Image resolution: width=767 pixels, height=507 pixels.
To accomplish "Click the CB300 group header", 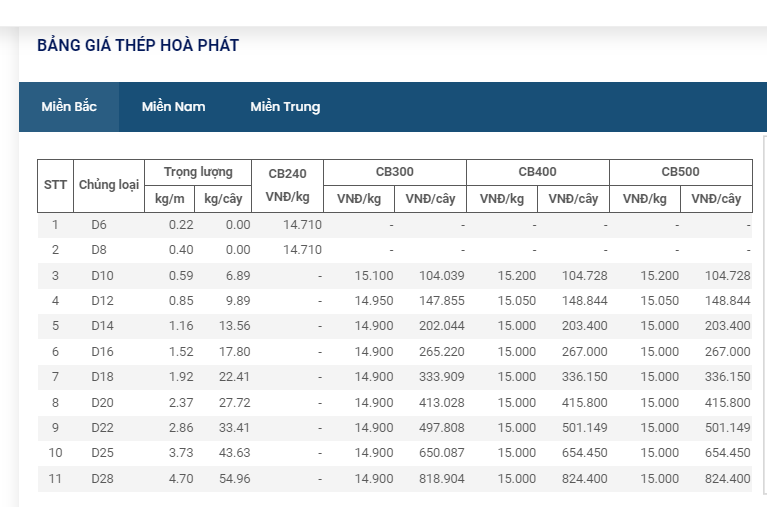I will pos(394,172).
